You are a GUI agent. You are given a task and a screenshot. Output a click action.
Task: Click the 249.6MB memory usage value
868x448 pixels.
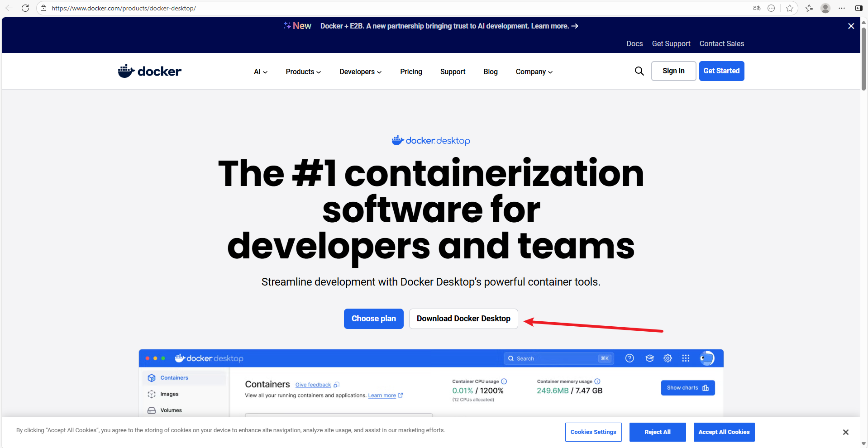pyautogui.click(x=553, y=391)
